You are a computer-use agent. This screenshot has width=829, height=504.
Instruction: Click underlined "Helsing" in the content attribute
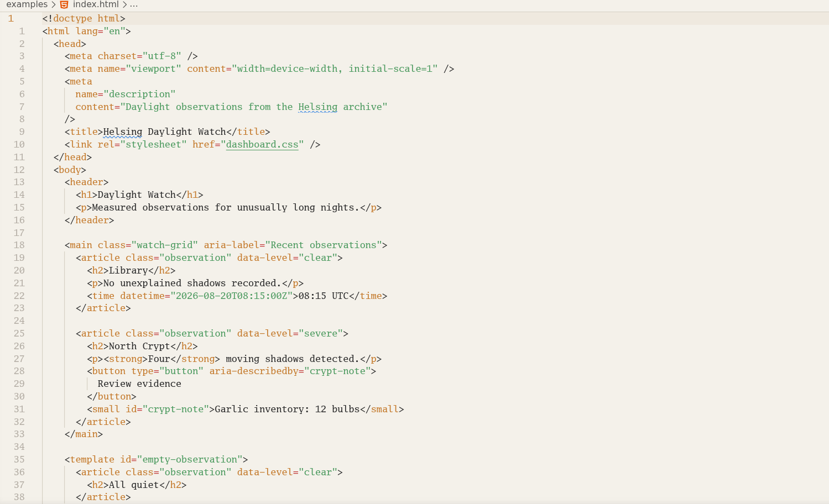click(318, 107)
